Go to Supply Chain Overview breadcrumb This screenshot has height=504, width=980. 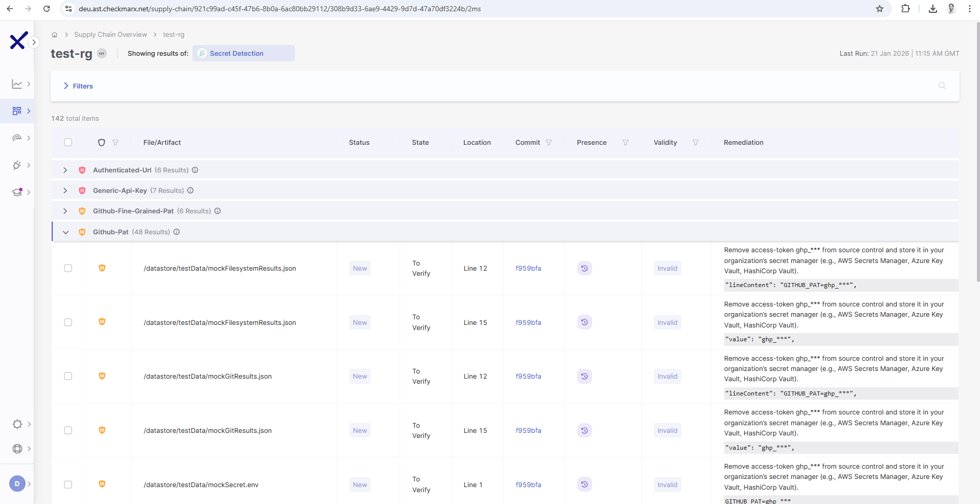click(110, 35)
